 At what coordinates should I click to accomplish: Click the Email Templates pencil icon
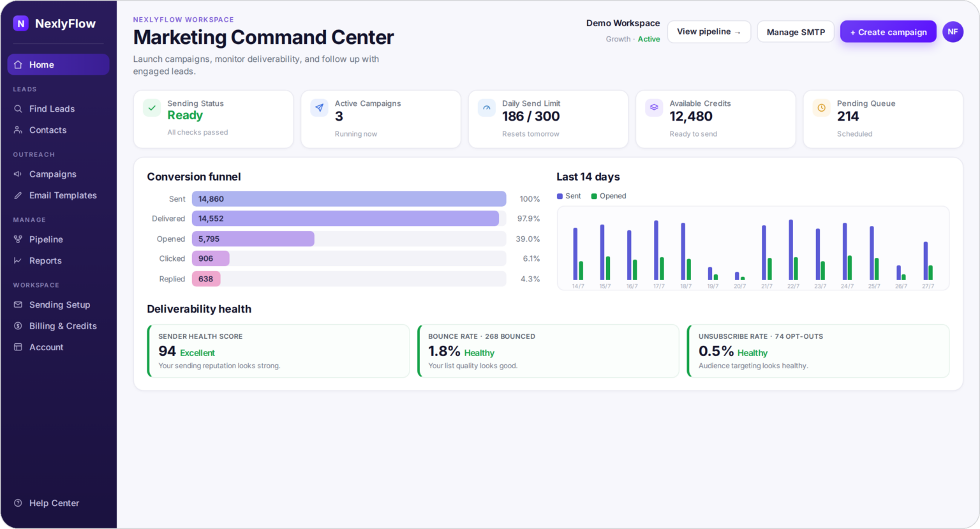[18, 195]
